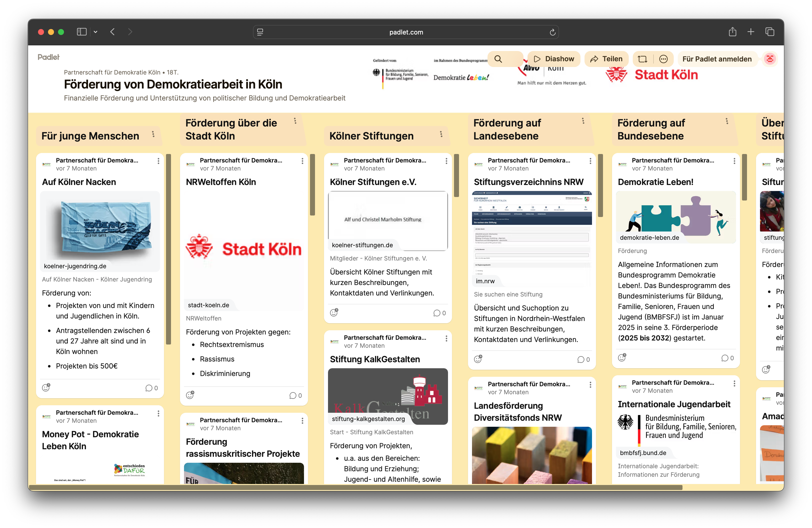812x528 pixels.
Task: Open the Förderung über die Stadt Köln column menu
Action: point(295,121)
